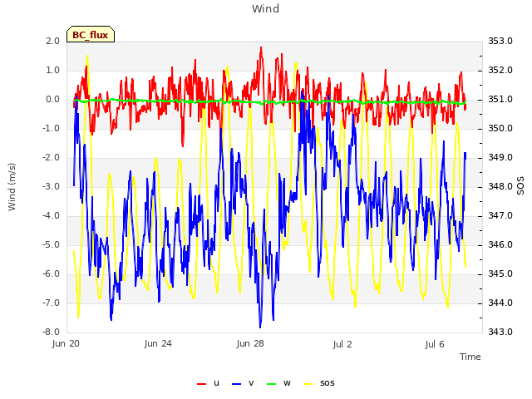
Task: Click the green w legend swatch
Action: point(272,384)
